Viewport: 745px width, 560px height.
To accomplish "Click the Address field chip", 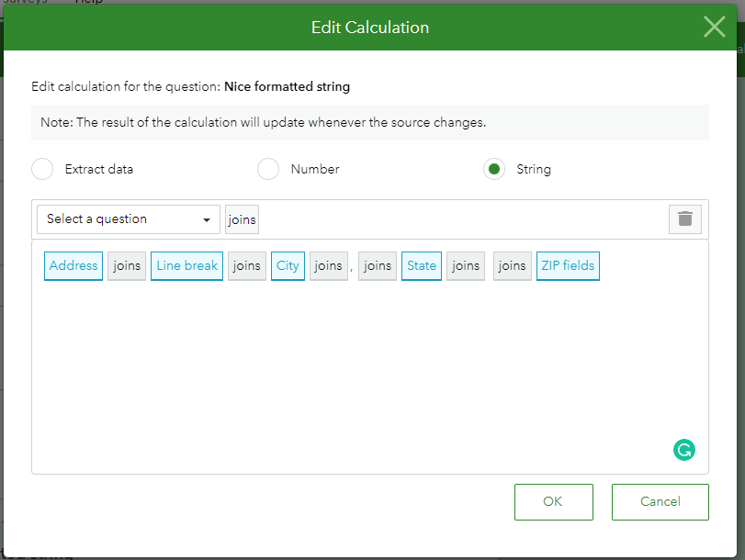I will (73, 265).
